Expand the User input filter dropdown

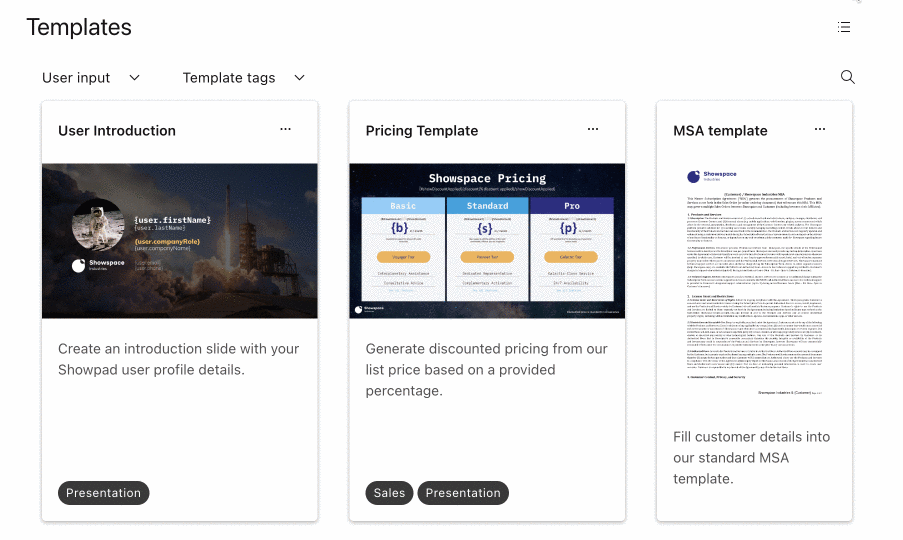pyautogui.click(x=91, y=78)
